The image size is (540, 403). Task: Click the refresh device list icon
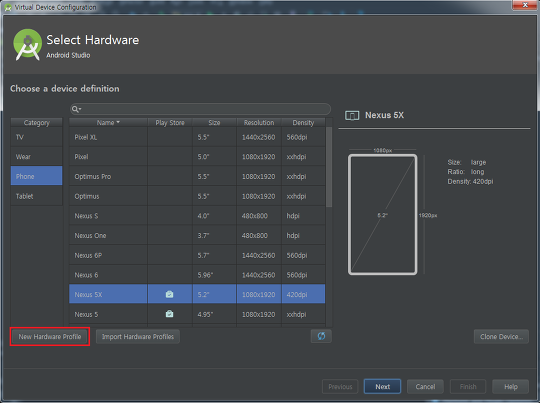pos(321,336)
